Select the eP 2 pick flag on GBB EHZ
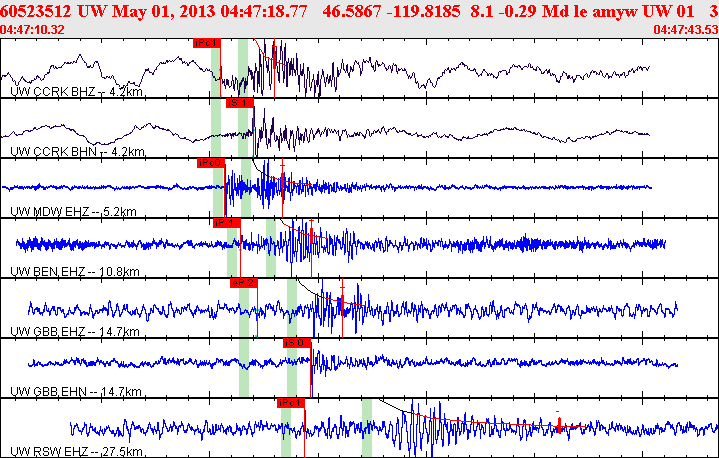The image size is (719, 458). click(243, 283)
